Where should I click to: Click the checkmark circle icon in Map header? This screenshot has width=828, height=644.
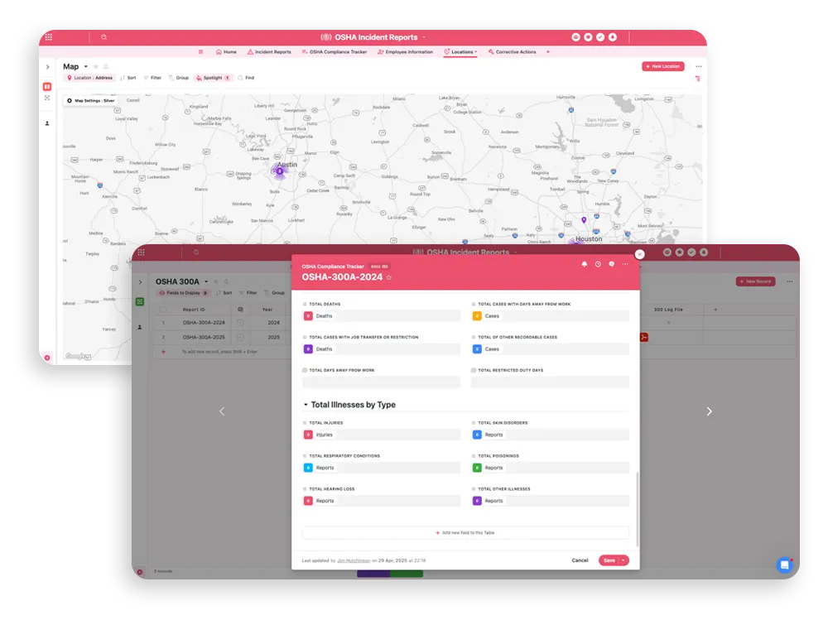click(x=600, y=37)
